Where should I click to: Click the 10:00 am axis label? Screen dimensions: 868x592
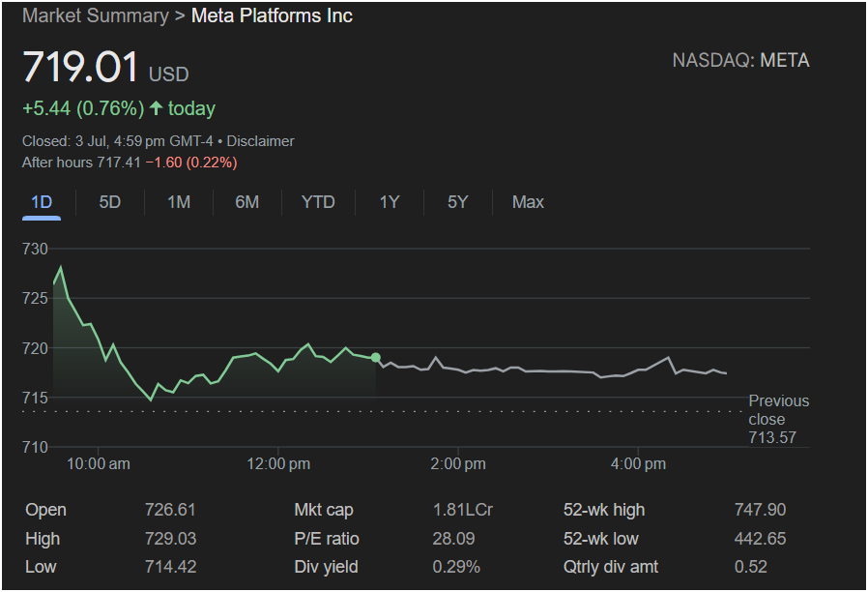pyautogui.click(x=99, y=463)
